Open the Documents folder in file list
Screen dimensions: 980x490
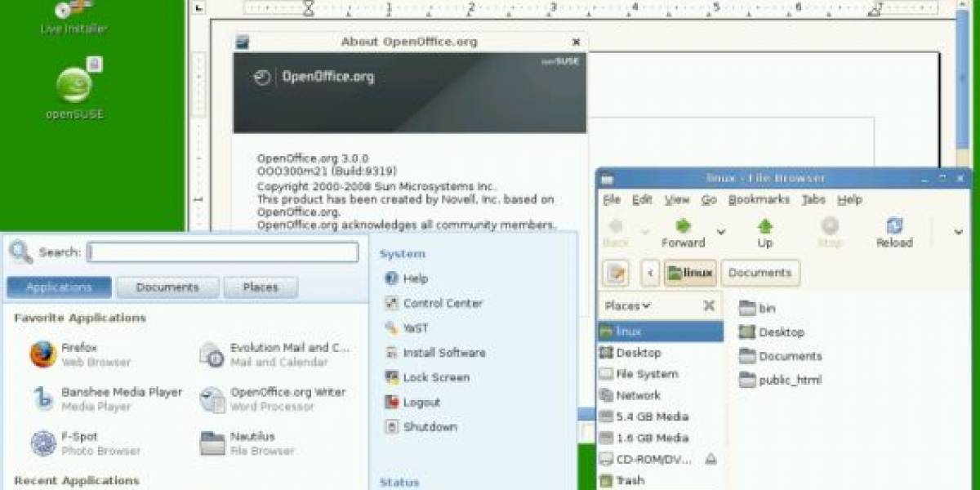point(780,356)
